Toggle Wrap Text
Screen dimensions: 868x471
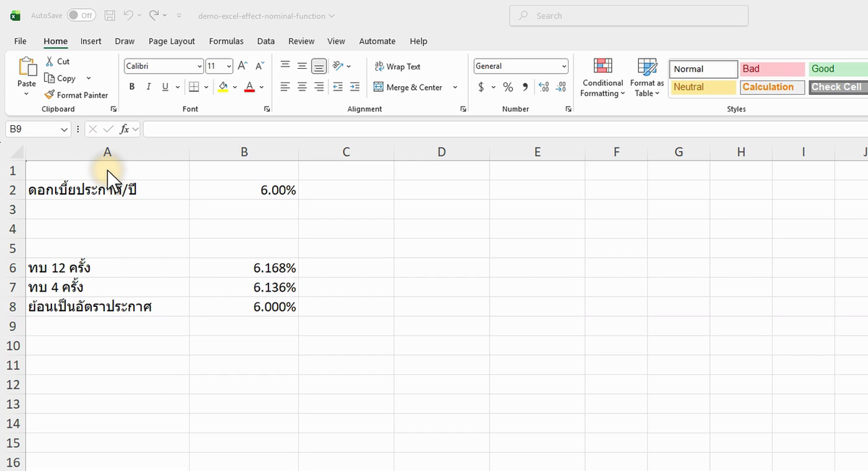pyautogui.click(x=397, y=67)
